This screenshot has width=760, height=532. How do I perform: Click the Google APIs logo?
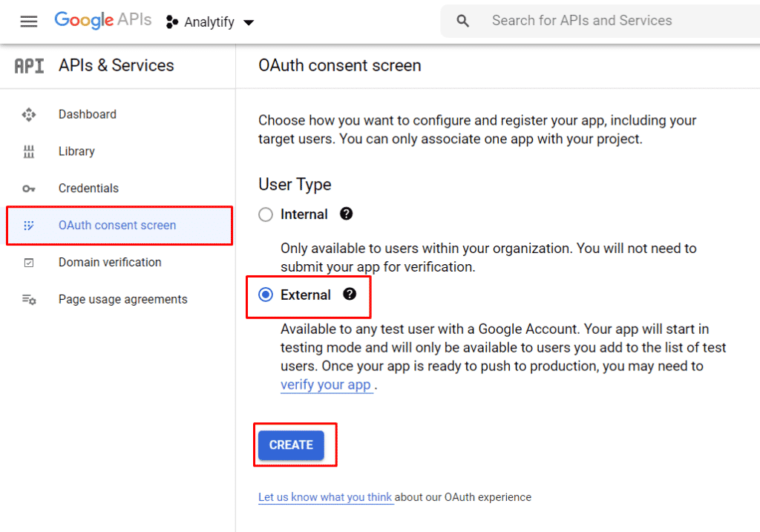click(x=102, y=20)
